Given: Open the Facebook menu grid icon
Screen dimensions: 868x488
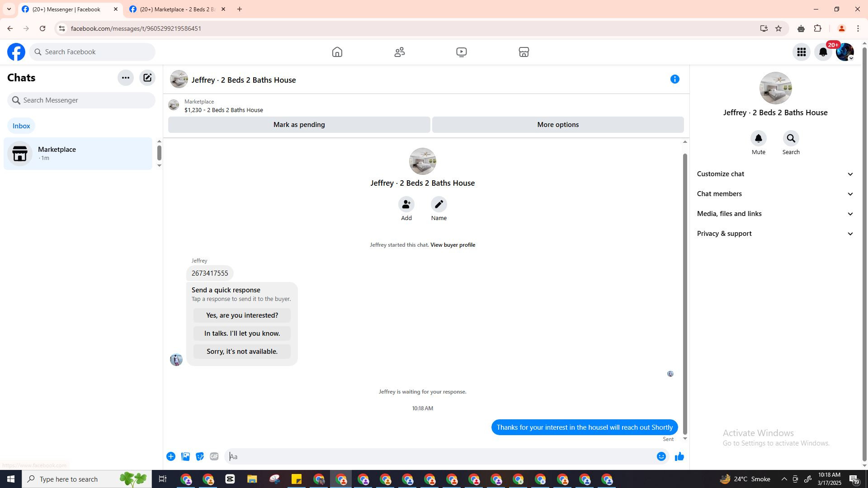Looking at the screenshot, I should (801, 52).
